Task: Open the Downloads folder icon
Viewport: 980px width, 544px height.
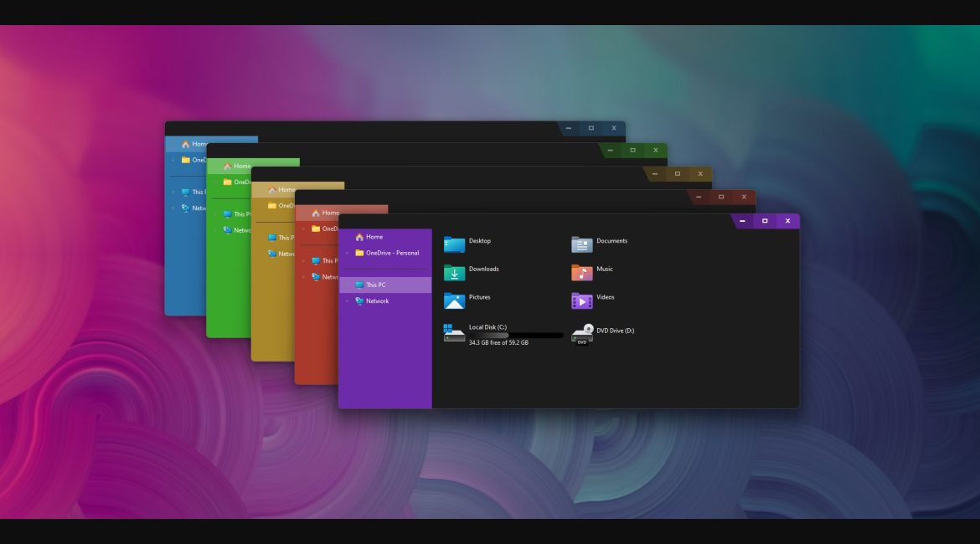Action: pyautogui.click(x=454, y=273)
